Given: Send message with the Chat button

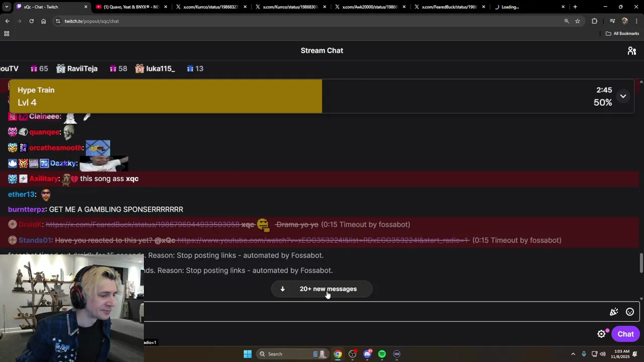Looking at the screenshot, I should pos(625,334).
